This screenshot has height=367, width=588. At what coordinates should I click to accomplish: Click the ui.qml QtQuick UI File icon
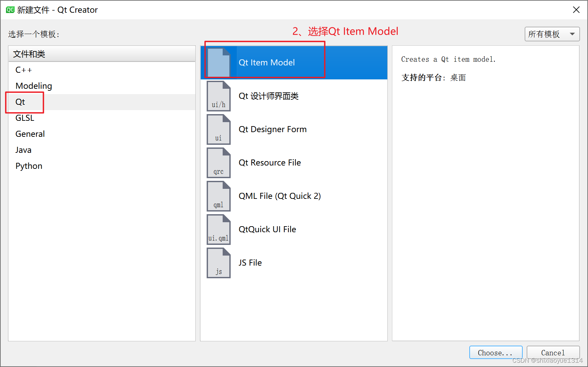tap(218, 230)
